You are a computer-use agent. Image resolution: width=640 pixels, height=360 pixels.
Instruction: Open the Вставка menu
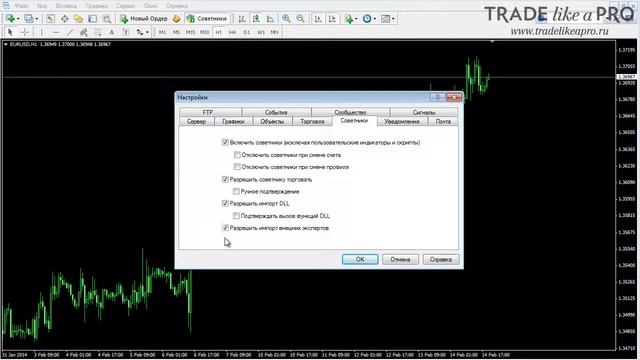tap(66, 6)
